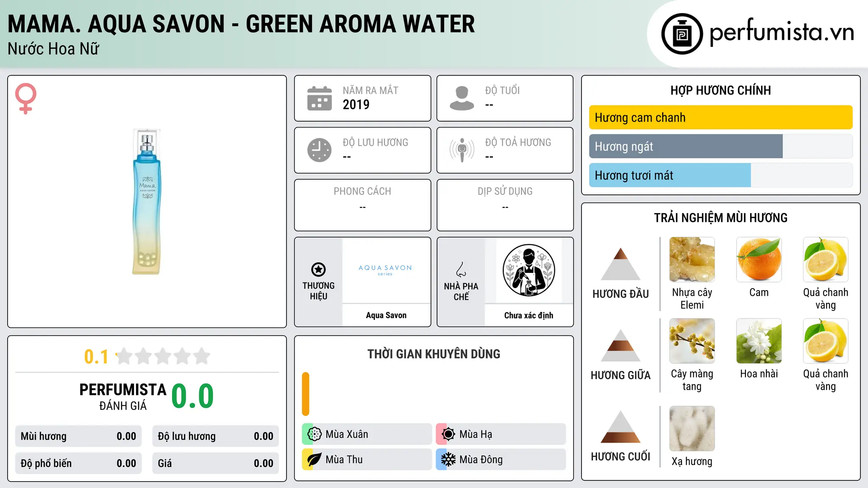Open the top-note Quả chanh vàng image
The width and height of the screenshot is (868, 488).
[826, 260]
